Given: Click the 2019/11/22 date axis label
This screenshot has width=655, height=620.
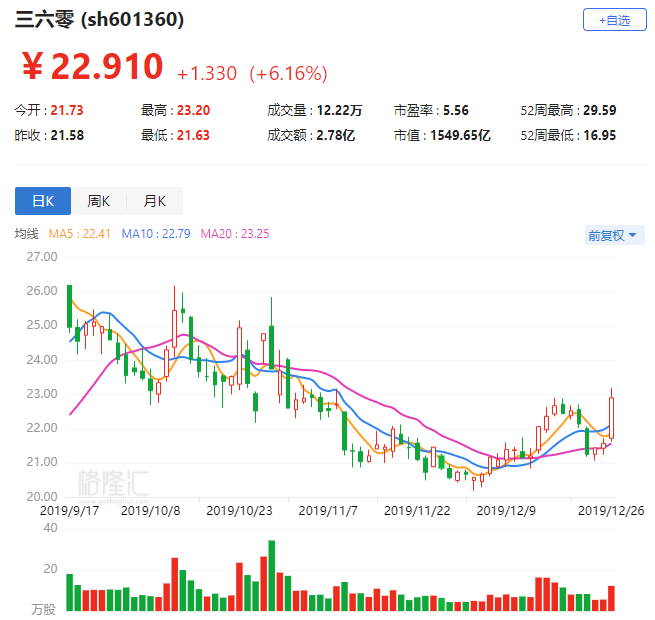Looking at the screenshot, I should [x=417, y=511].
